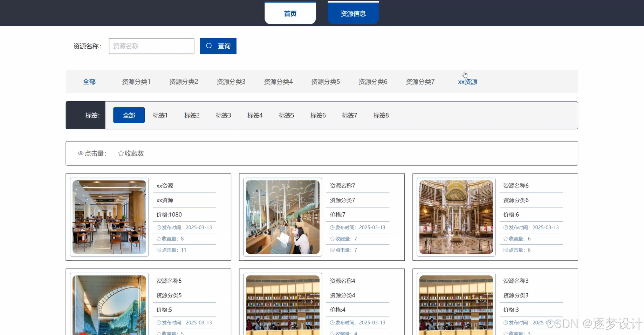The width and height of the screenshot is (644, 335).
Task: Filter by 资源分类4
Action: pyautogui.click(x=278, y=82)
